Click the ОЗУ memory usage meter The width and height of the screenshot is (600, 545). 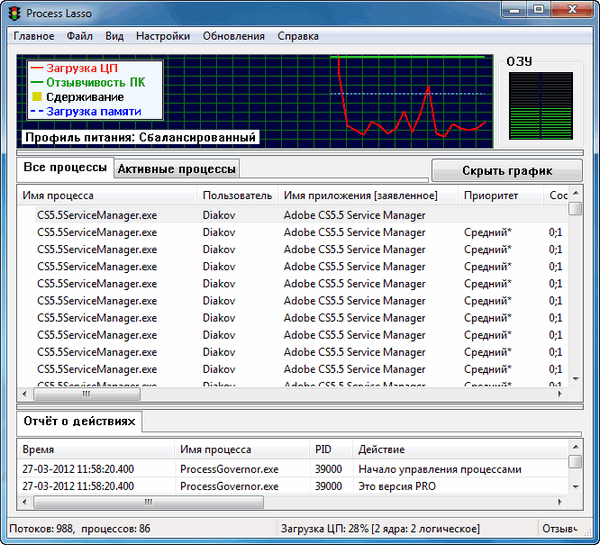[538, 105]
